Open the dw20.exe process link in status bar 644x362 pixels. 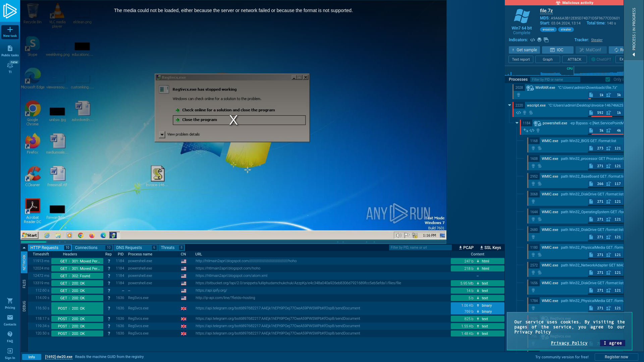(59, 357)
